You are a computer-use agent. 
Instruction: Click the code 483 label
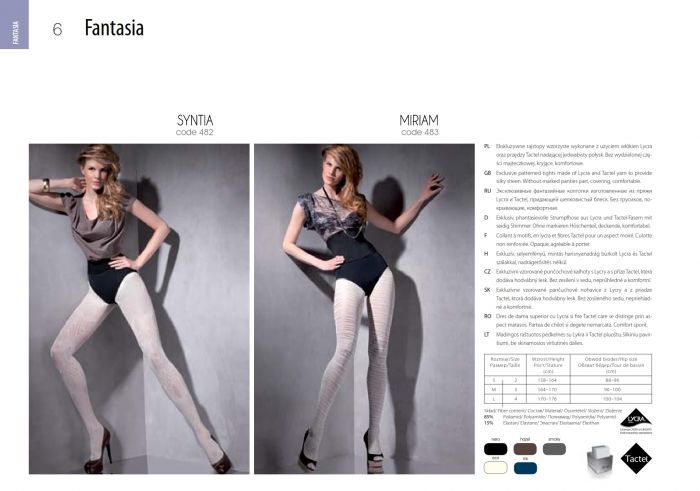[420, 132]
